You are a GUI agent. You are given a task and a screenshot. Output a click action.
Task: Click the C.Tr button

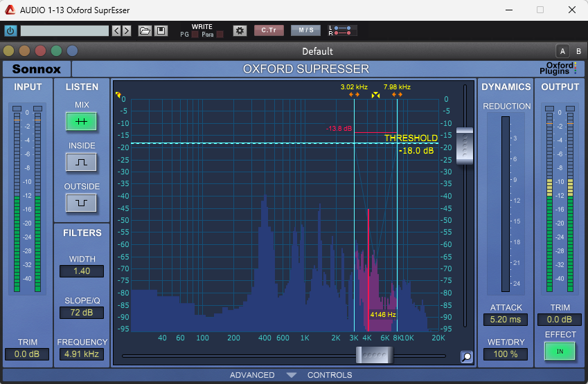click(x=269, y=30)
